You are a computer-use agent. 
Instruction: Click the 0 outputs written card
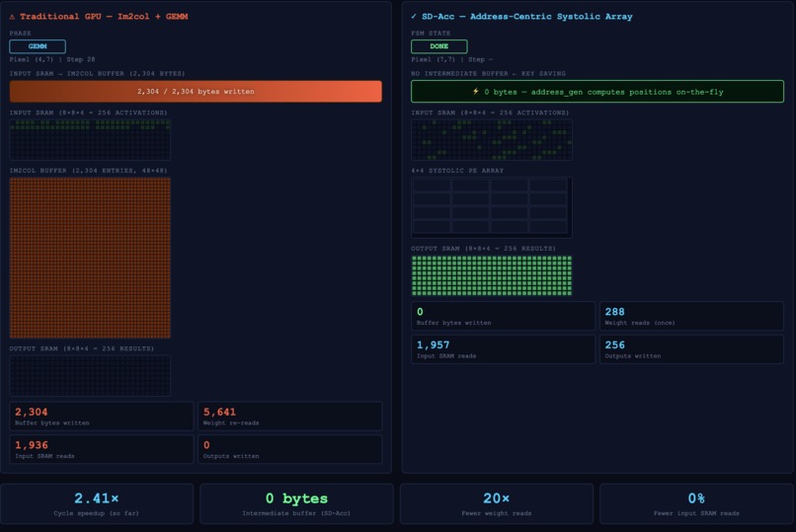290,449
